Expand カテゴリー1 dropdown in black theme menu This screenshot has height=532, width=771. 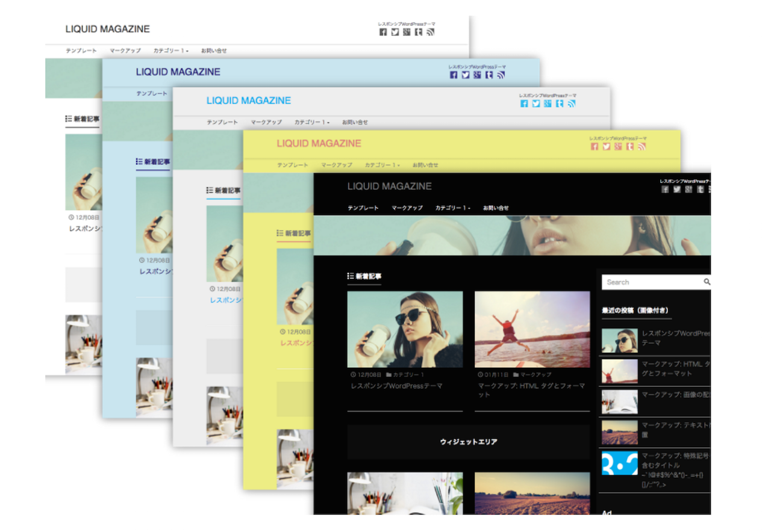[x=452, y=208]
